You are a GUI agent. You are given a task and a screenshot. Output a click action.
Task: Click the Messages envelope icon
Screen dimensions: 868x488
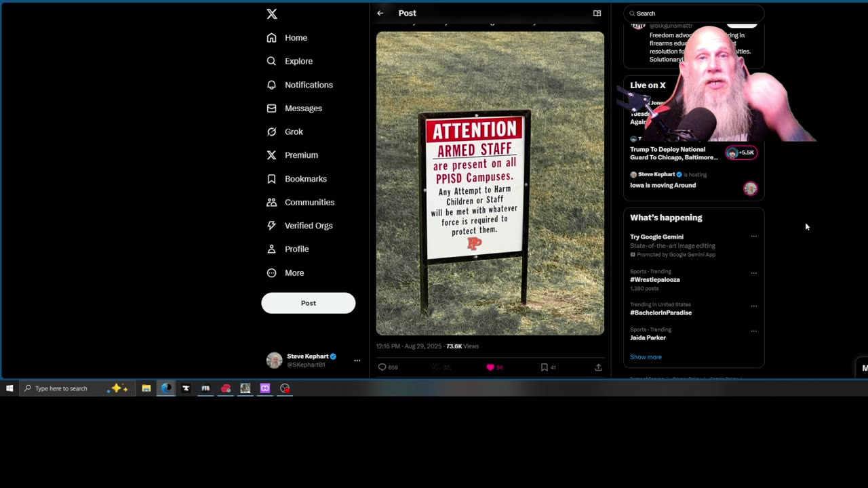[271, 108]
